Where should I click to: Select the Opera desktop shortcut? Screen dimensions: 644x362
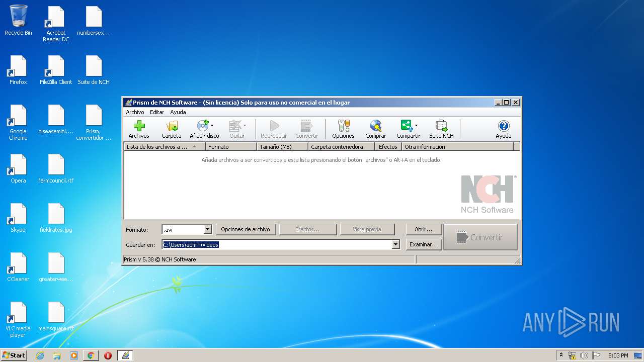(18, 168)
